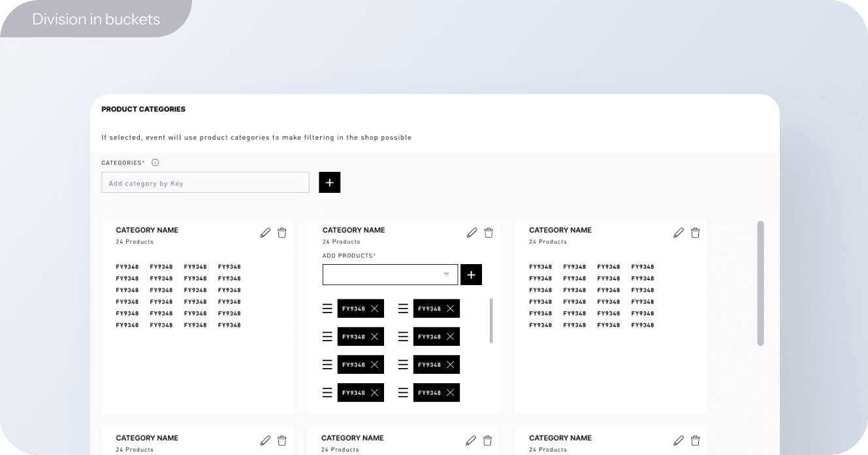Edit the top-right category card with pencil icon
The image size is (868, 455).
679,233
